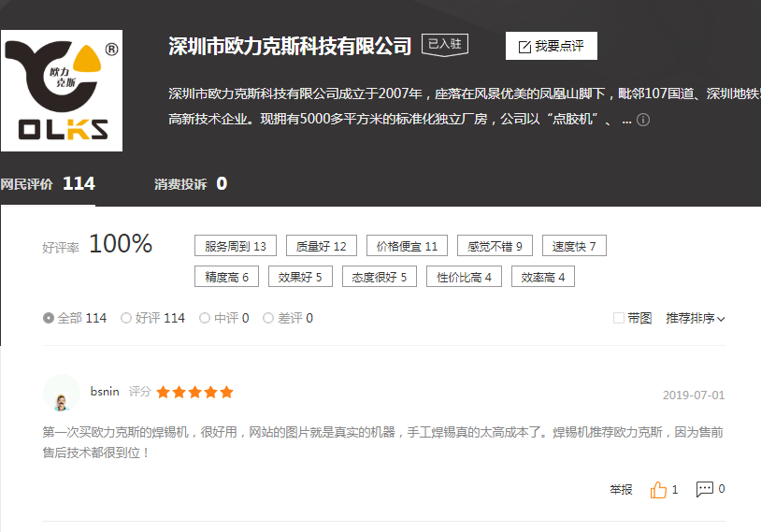Screen dimensions: 761x532
Task: Click the OLKS company logo
Action: (x=62, y=91)
